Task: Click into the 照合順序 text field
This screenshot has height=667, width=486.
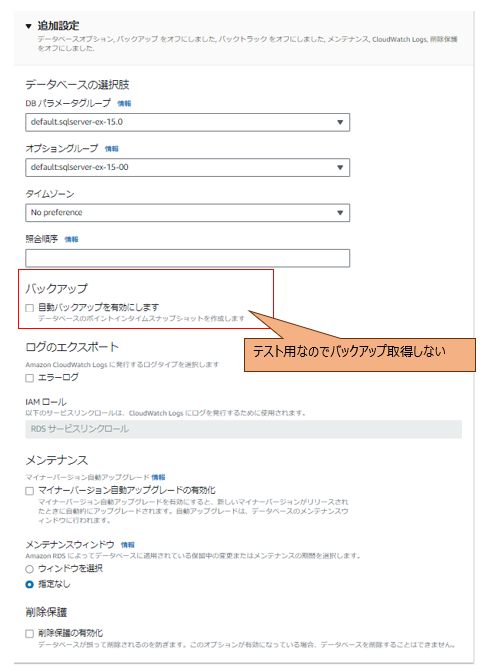Action: [188, 258]
